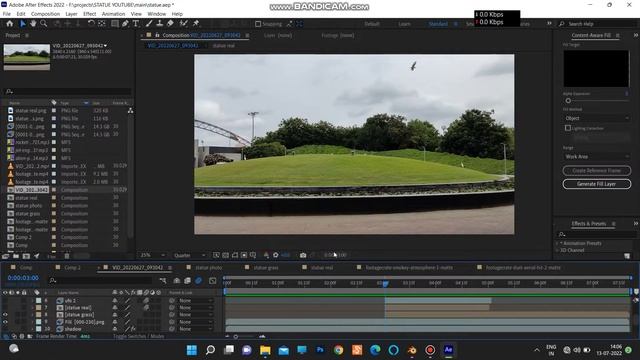Toggle the shy layers icon in timeline
Screen dimensions: 640x360
[177, 280]
